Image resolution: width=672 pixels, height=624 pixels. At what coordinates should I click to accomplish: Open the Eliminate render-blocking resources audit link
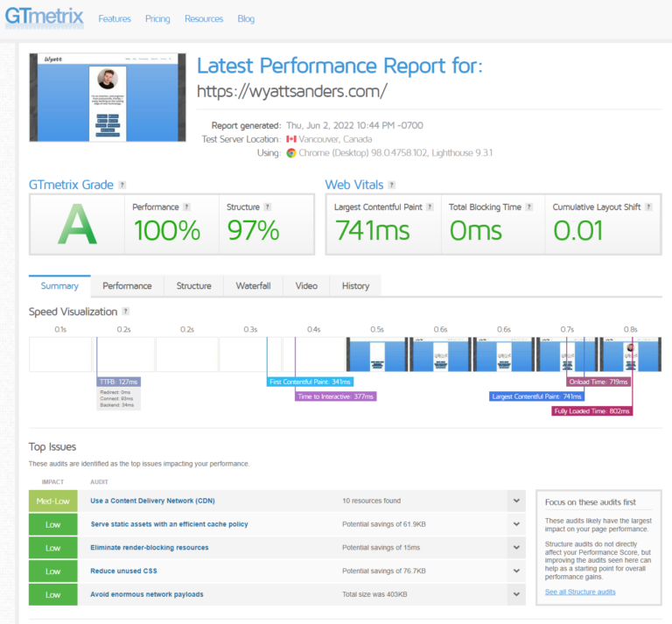pos(149,547)
